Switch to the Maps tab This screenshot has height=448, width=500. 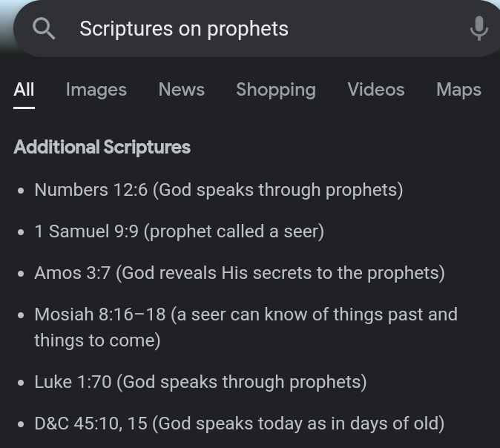tap(458, 90)
